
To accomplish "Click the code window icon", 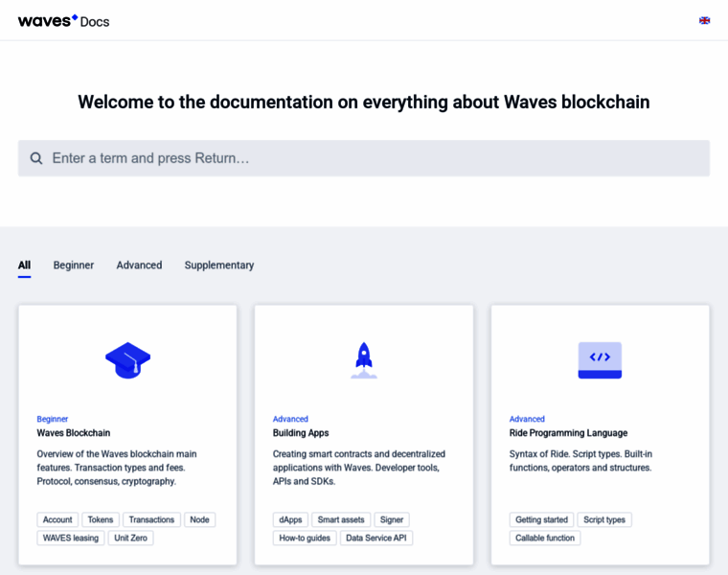I will (x=600, y=360).
